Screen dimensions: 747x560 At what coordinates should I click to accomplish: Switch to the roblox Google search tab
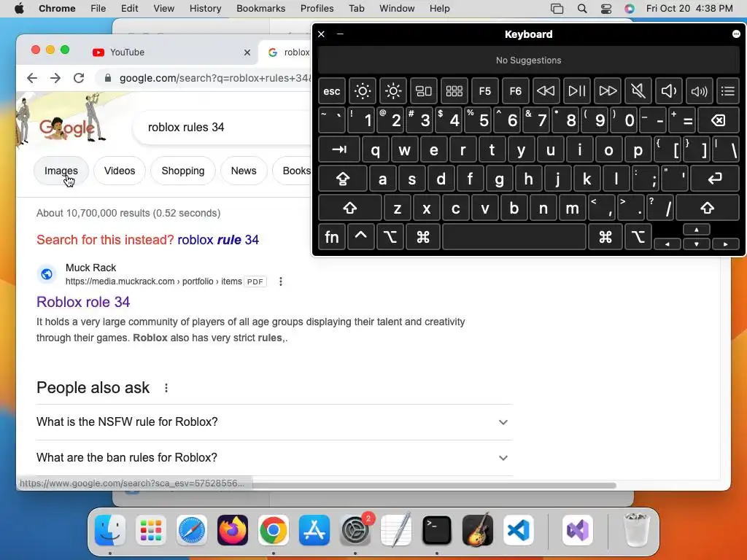click(x=286, y=52)
